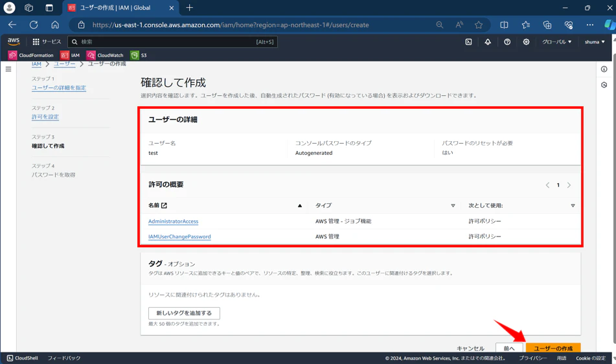616x364 pixels.
Task: Open browser settings ellipsis menu
Action: coord(589,25)
